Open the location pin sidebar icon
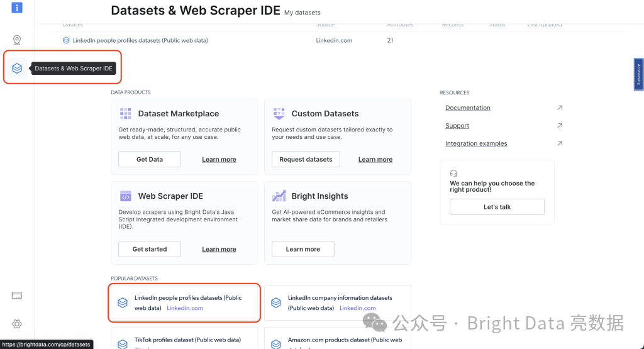The width and height of the screenshot is (644, 349). pyautogui.click(x=17, y=40)
